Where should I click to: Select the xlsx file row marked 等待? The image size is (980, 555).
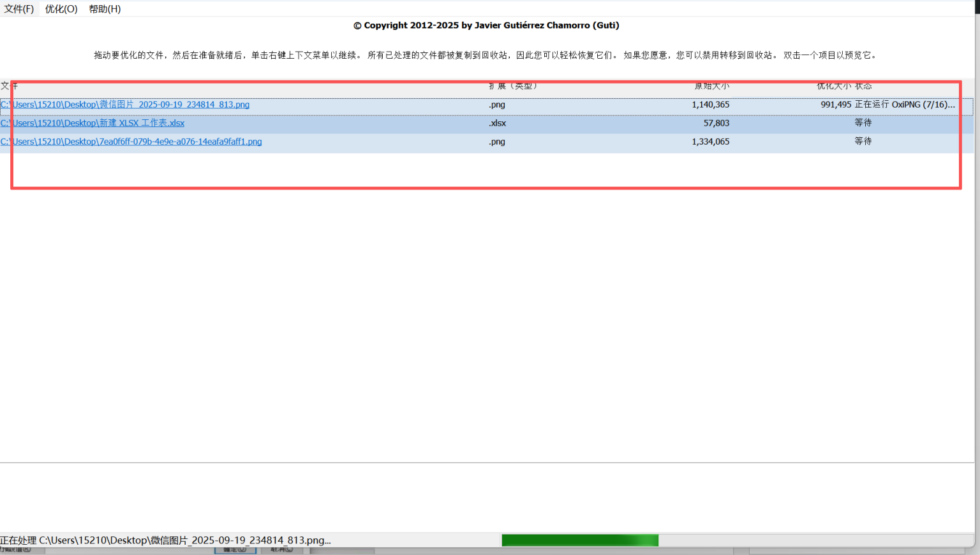[x=383, y=122]
